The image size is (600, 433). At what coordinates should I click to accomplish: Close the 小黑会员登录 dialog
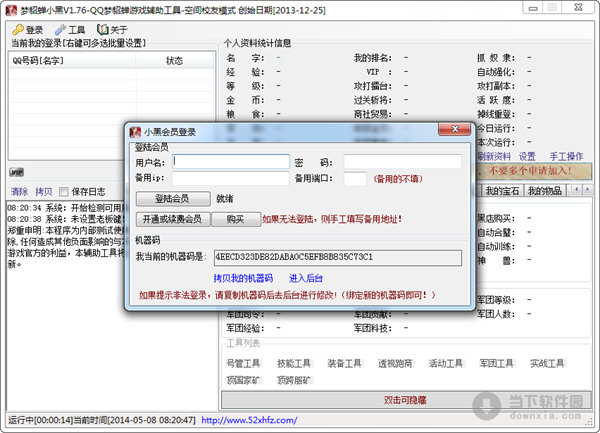pyautogui.click(x=455, y=129)
